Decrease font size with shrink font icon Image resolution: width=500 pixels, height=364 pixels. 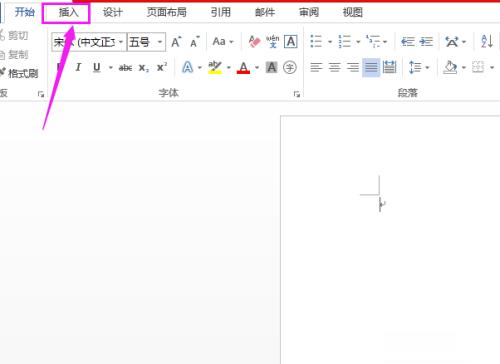pyautogui.click(x=195, y=42)
